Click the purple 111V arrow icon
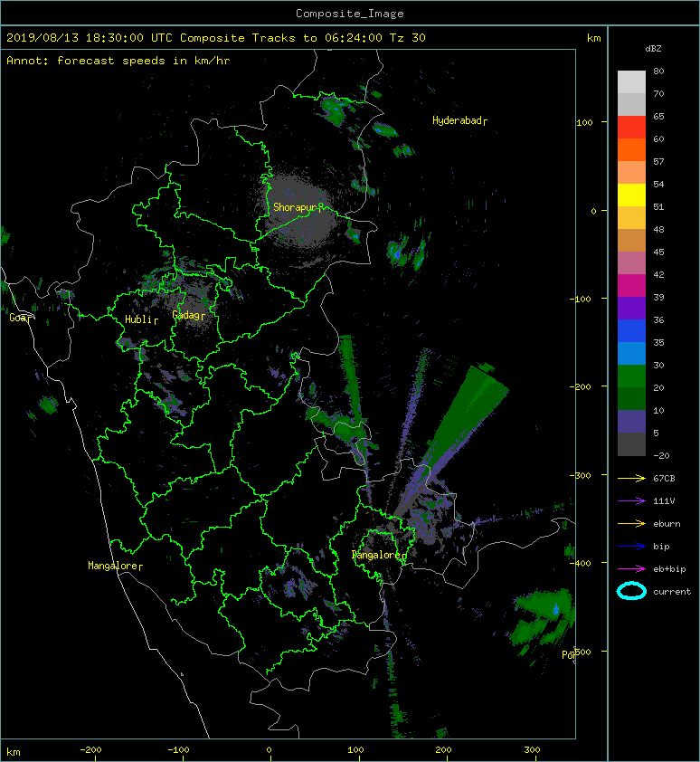The height and width of the screenshot is (762, 700). pos(631,501)
